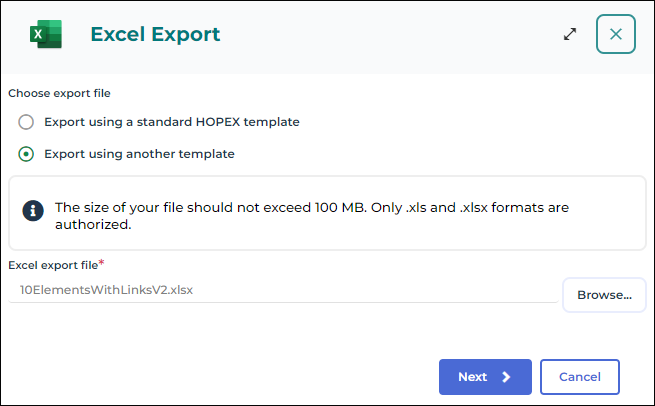The image size is (655, 406).
Task: Click the red required asterisk after the field label
Action: pyautogui.click(x=101, y=263)
